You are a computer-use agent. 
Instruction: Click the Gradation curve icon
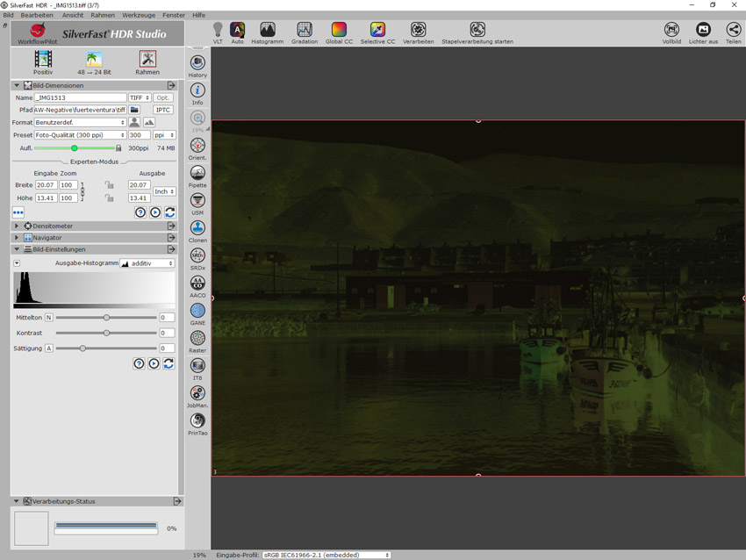click(305, 31)
